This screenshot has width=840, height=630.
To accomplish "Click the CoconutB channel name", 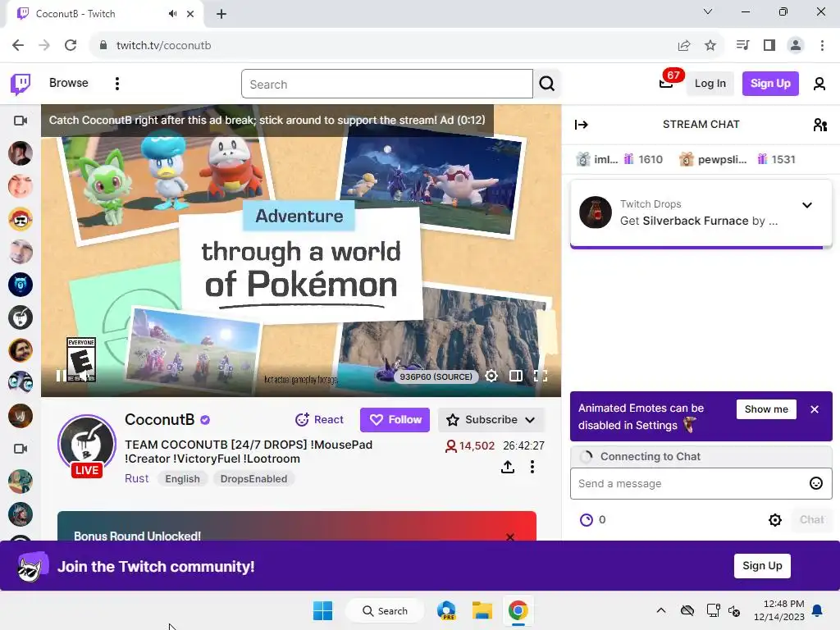I will pos(160,419).
